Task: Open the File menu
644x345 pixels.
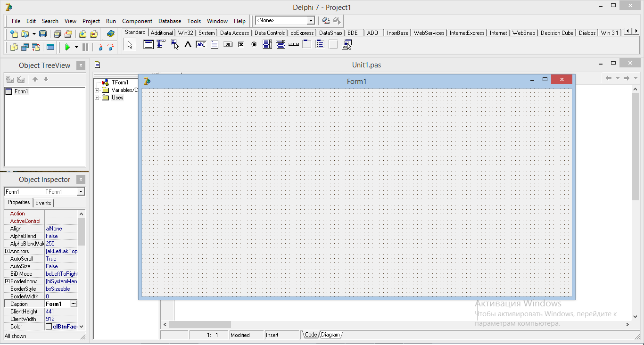Action: [16, 21]
